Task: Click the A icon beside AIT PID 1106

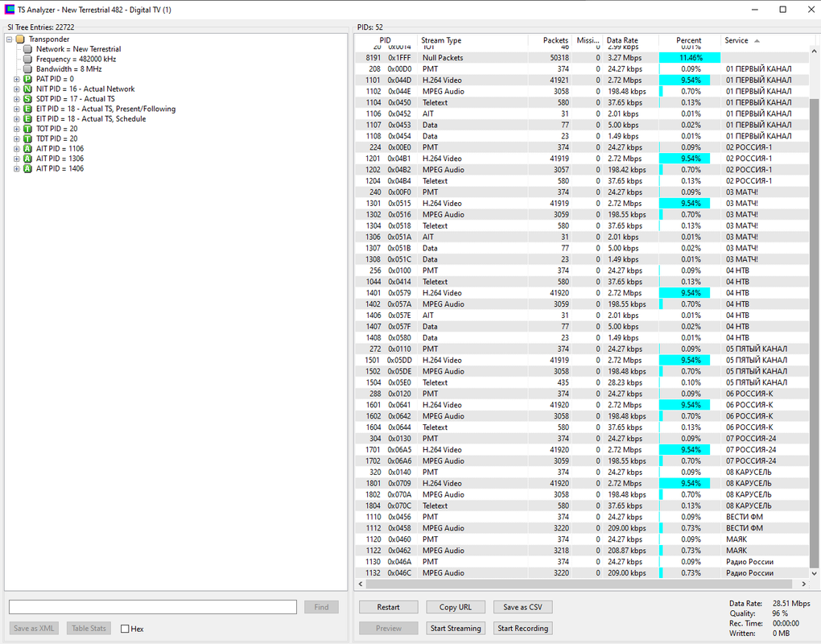Action: (x=27, y=149)
